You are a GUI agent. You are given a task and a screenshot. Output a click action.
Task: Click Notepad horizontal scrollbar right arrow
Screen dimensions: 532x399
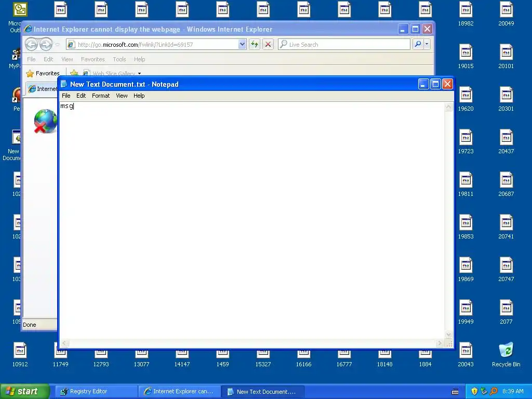pyautogui.click(x=440, y=343)
